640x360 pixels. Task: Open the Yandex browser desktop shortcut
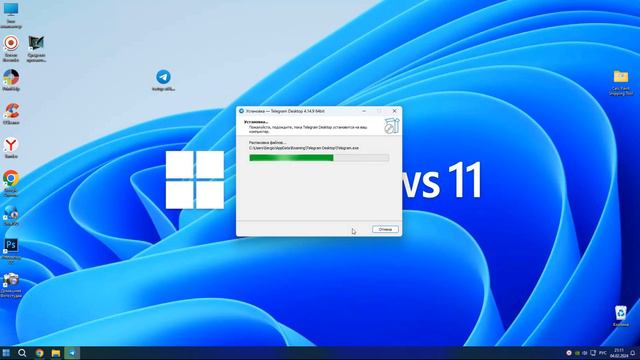(11, 148)
